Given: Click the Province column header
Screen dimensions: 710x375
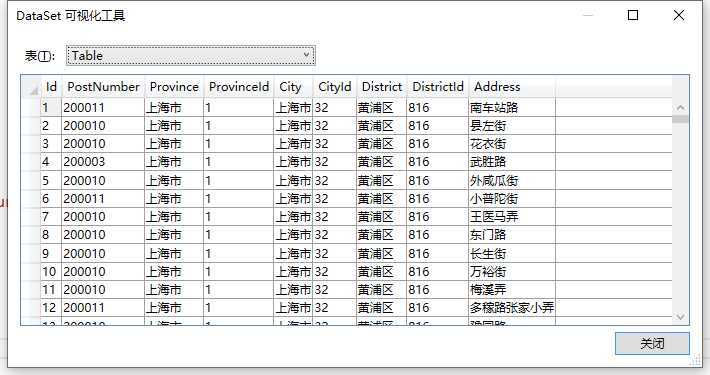Looking at the screenshot, I should tap(174, 87).
